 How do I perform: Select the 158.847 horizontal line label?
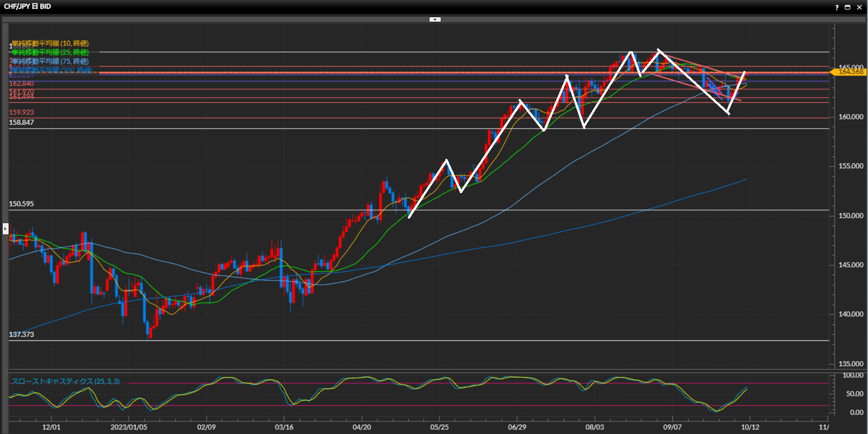click(x=21, y=123)
